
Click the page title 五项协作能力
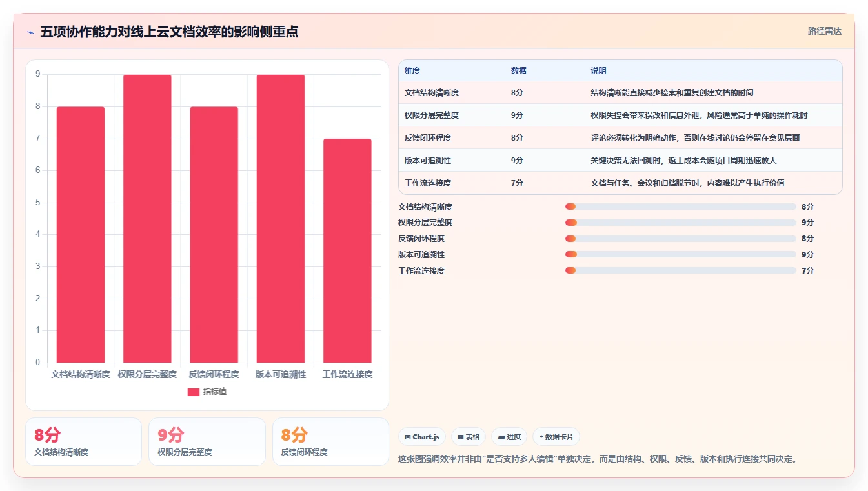(169, 32)
